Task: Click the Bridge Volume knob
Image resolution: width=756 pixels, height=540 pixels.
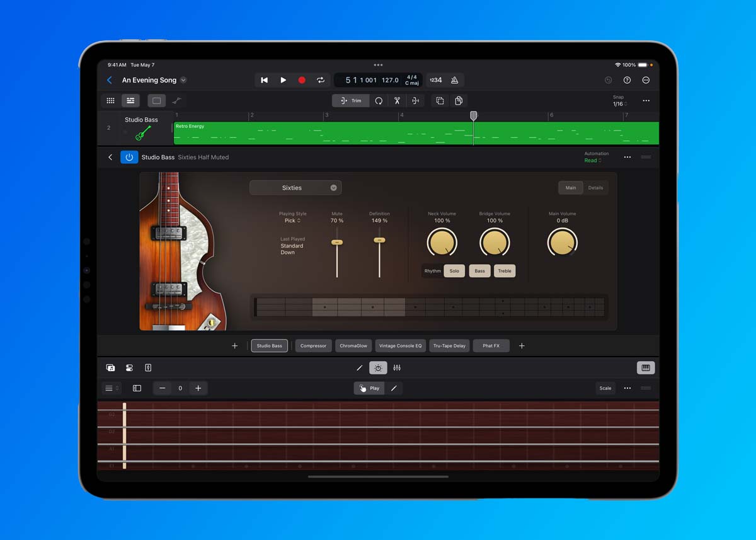Action: 495,243
